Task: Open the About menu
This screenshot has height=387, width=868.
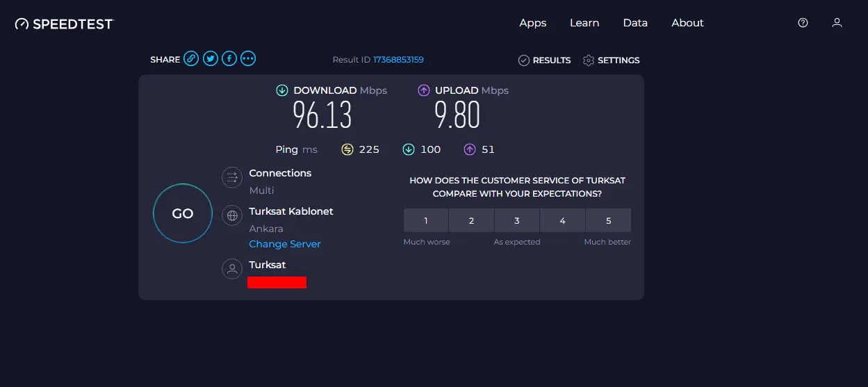Action: [x=687, y=23]
